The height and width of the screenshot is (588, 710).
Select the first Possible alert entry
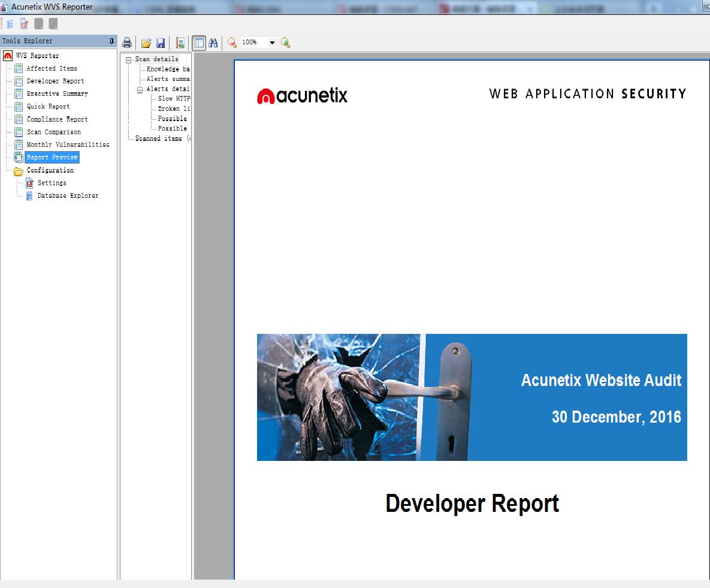pyautogui.click(x=173, y=119)
